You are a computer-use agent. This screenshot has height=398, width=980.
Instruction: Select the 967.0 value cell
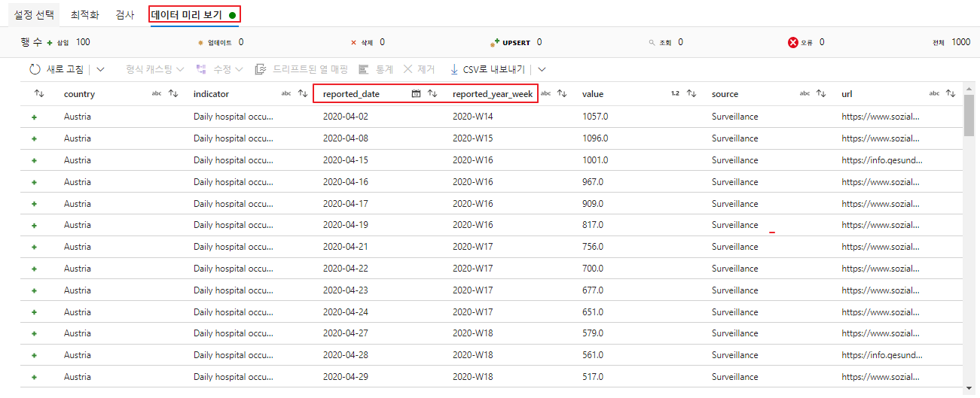point(593,182)
